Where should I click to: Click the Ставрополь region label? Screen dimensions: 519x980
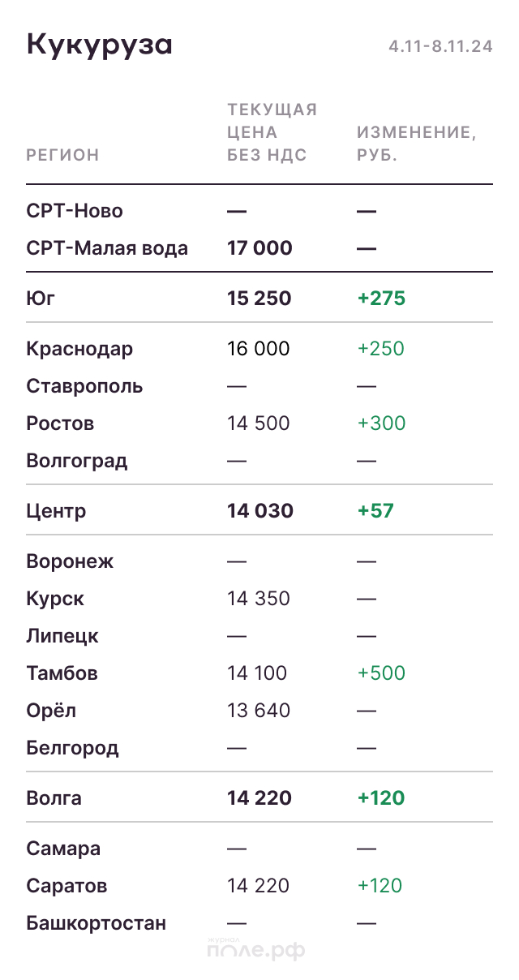click(84, 386)
